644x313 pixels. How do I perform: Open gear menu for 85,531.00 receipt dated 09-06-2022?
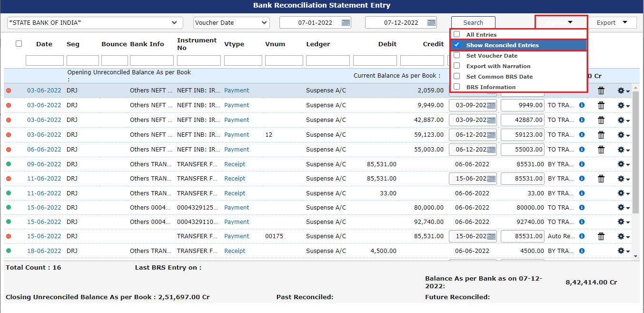click(623, 164)
